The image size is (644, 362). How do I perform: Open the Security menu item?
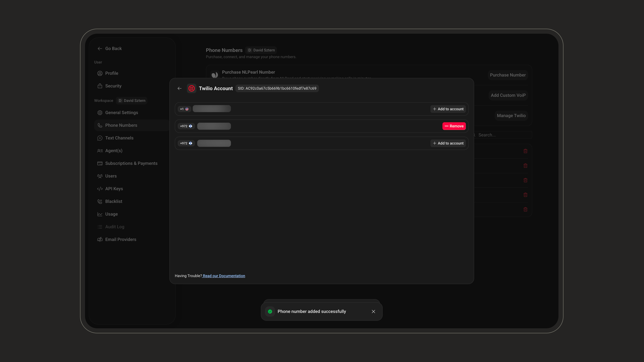[132, 86]
